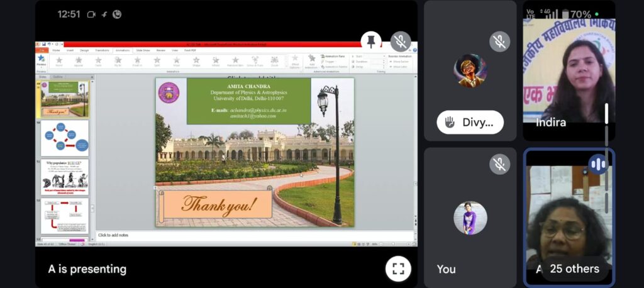
Task: Toggle the muted mic icon on presentation
Action: tap(400, 42)
